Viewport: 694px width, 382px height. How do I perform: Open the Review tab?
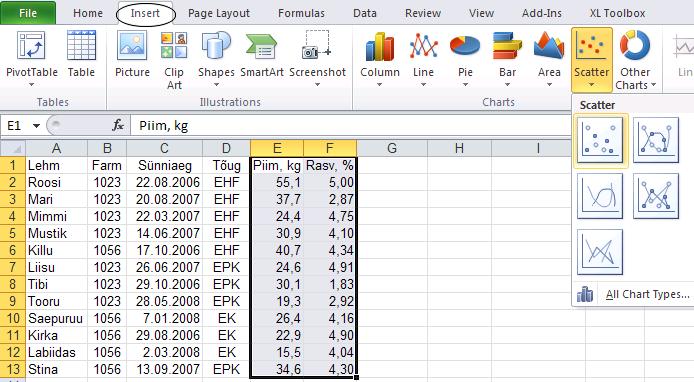tap(423, 13)
